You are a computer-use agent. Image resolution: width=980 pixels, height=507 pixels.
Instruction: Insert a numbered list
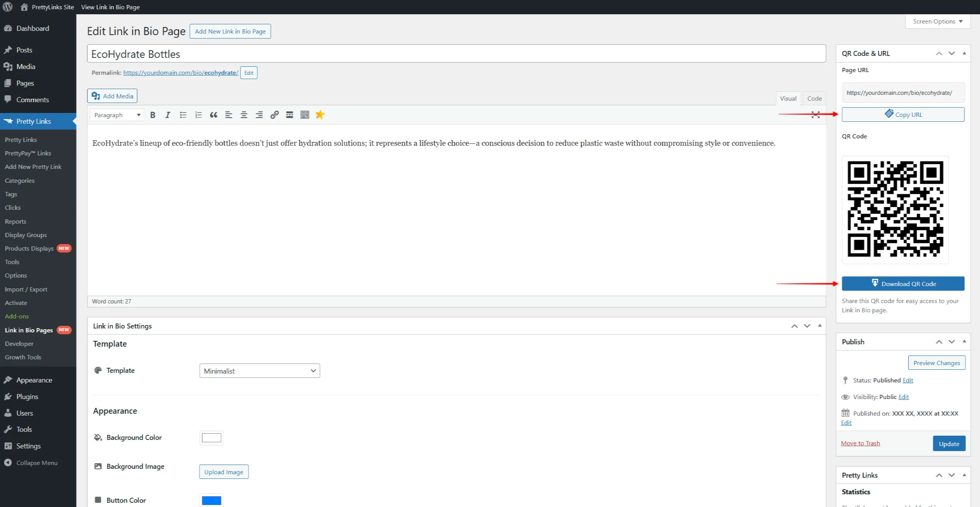[x=198, y=115]
